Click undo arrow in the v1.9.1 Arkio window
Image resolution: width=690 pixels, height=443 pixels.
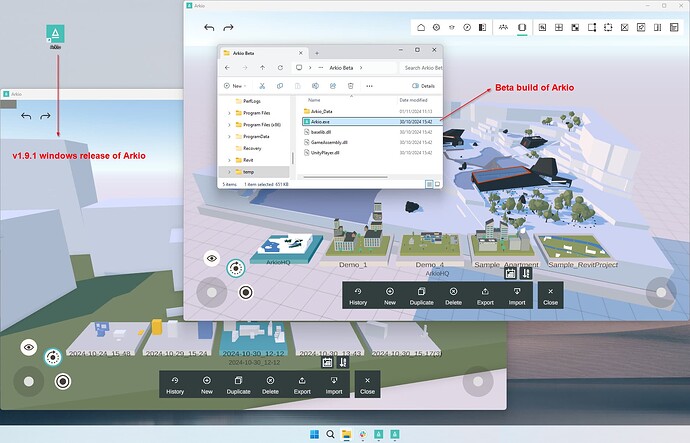pos(26,116)
